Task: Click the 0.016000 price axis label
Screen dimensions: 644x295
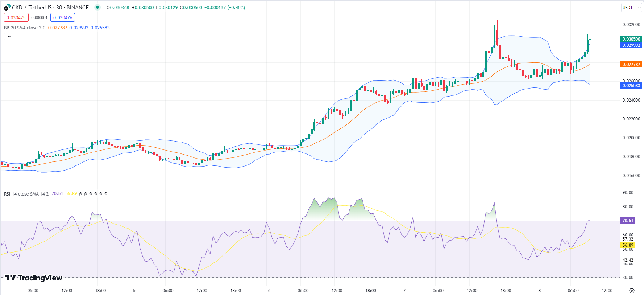Action: 631,176
